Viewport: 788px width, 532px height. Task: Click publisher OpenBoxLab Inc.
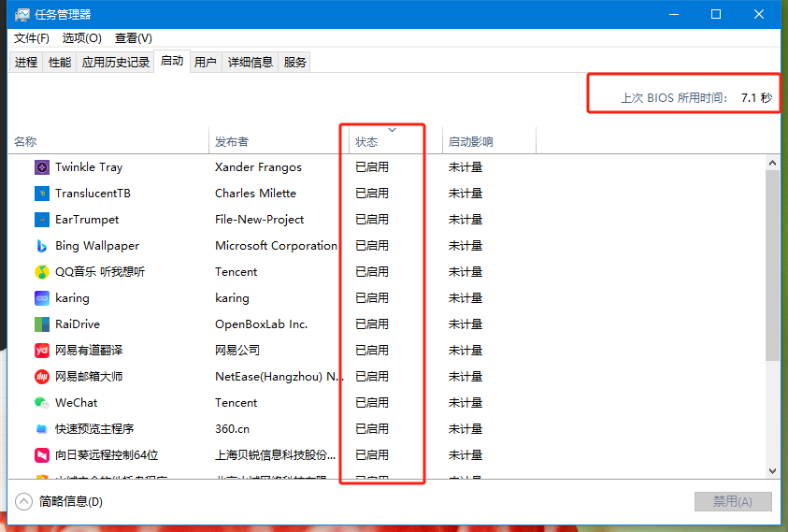[261, 324]
